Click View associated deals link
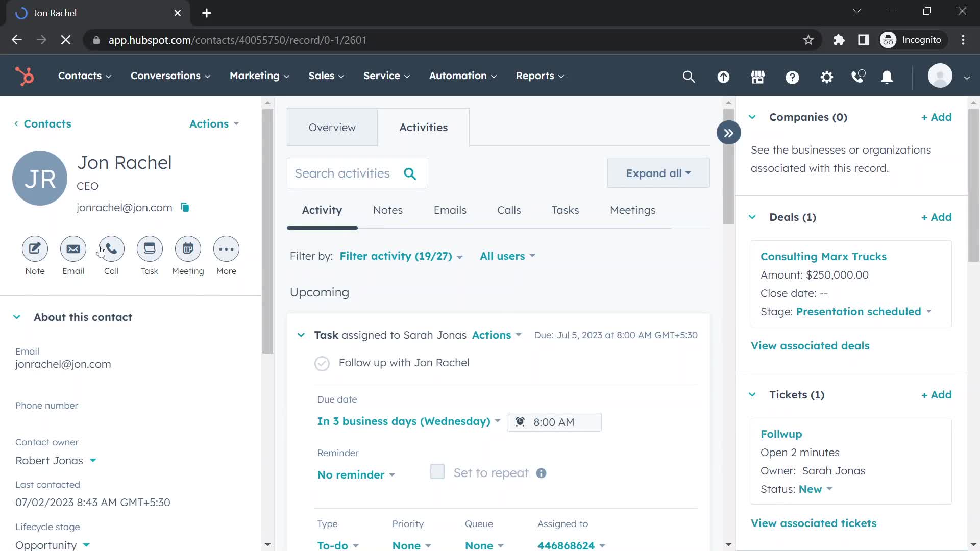 coord(810,345)
